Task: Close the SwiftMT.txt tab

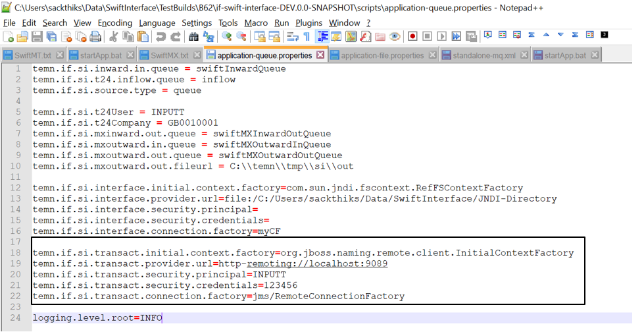Action: click(x=60, y=55)
